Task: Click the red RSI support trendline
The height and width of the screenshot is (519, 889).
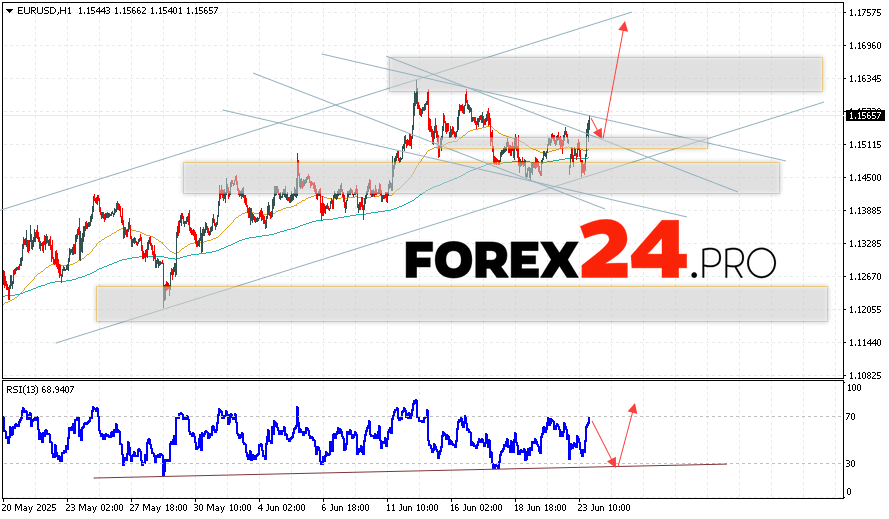Action: (400, 470)
